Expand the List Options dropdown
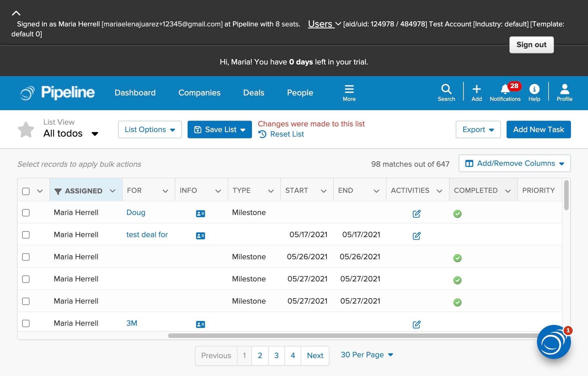 pos(150,129)
